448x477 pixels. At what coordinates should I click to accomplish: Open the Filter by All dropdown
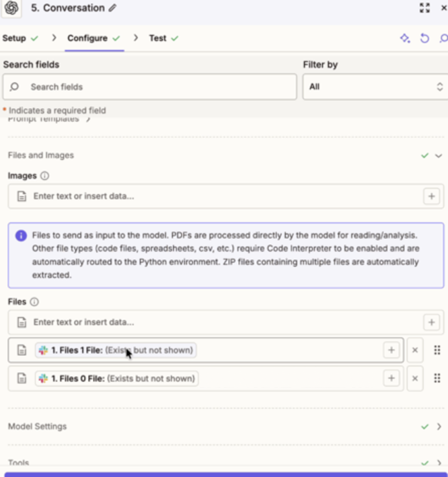click(374, 87)
